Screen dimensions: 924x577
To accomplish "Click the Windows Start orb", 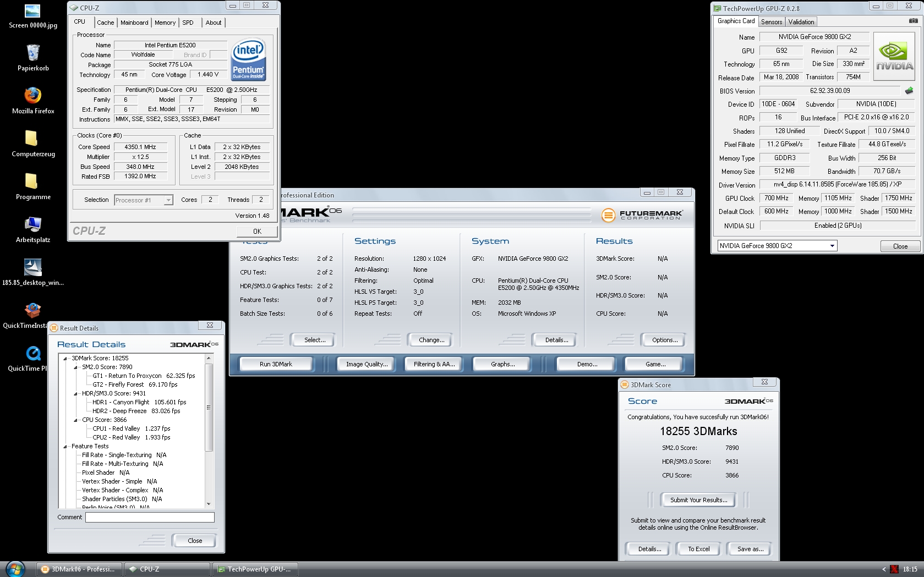I will 15,569.
